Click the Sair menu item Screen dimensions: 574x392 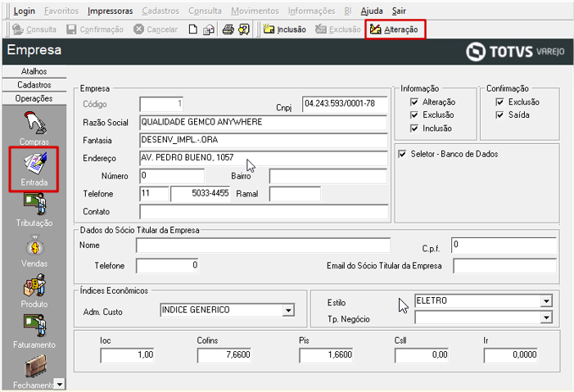[x=399, y=11]
